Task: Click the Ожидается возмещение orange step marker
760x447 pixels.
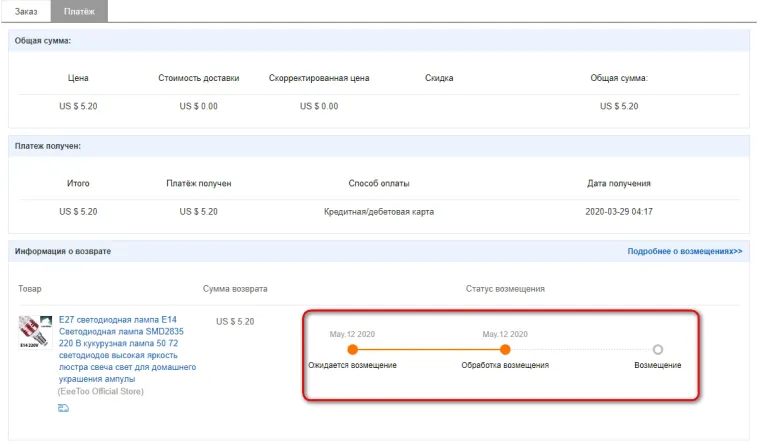Action: coord(352,350)
